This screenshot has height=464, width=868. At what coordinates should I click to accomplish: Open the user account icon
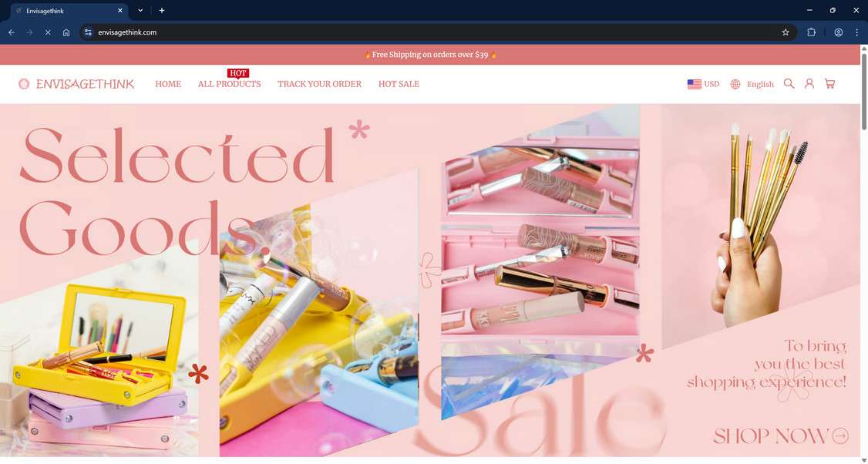click(x=809, y=83)
